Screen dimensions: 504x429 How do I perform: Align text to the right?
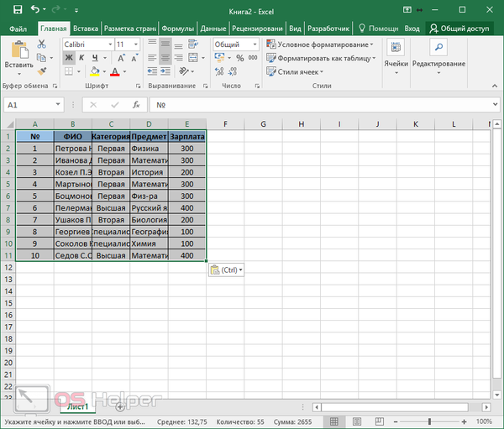178,58
